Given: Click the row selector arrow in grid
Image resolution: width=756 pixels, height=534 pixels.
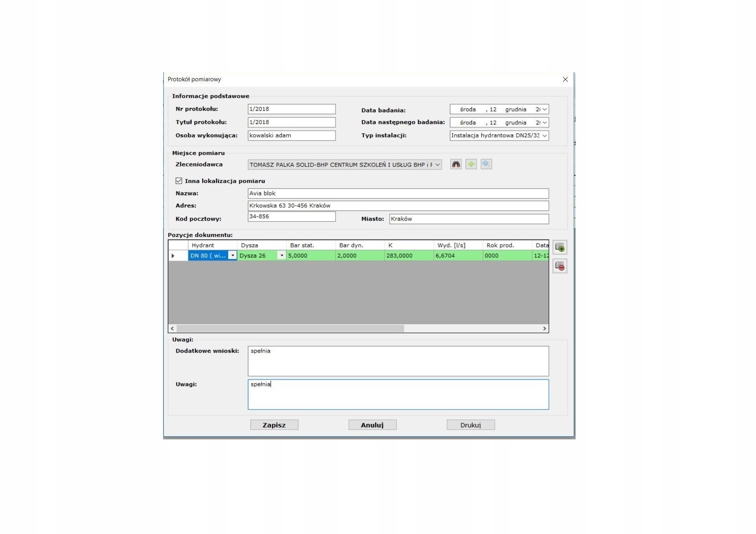Looking at the screenshot, I should pyautogui.click(x=173, y=256).
